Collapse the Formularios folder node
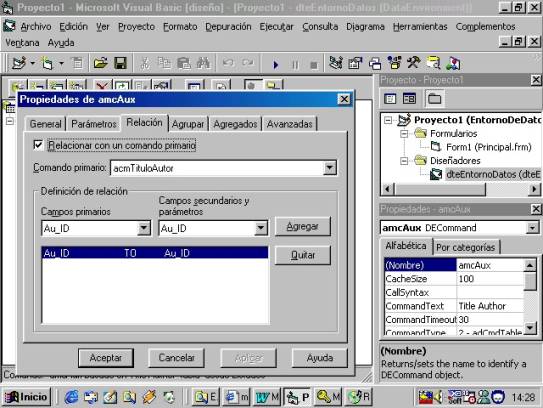This screenshot has width=543, height=408. (404, 134)
